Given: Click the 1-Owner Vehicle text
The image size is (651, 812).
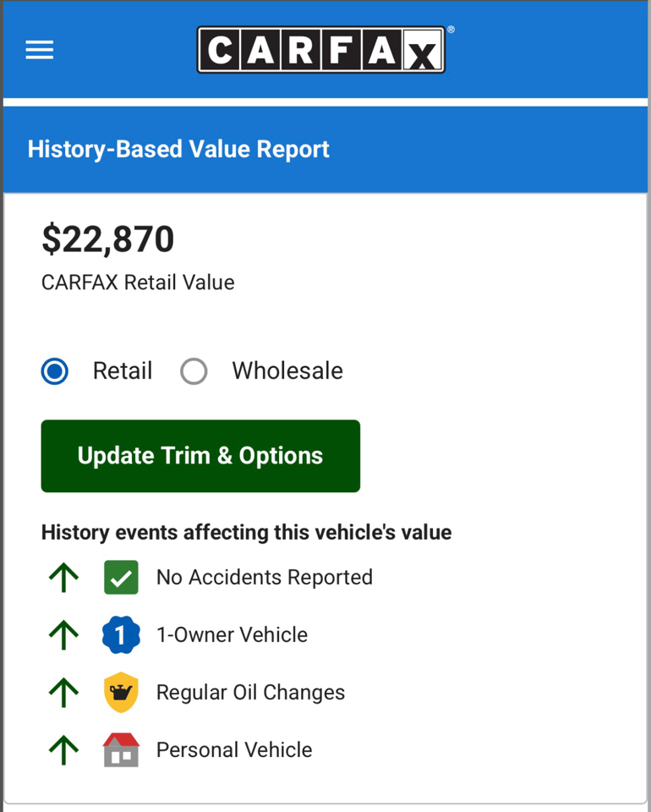Looking at the screenshot, I should click(232, 635).
